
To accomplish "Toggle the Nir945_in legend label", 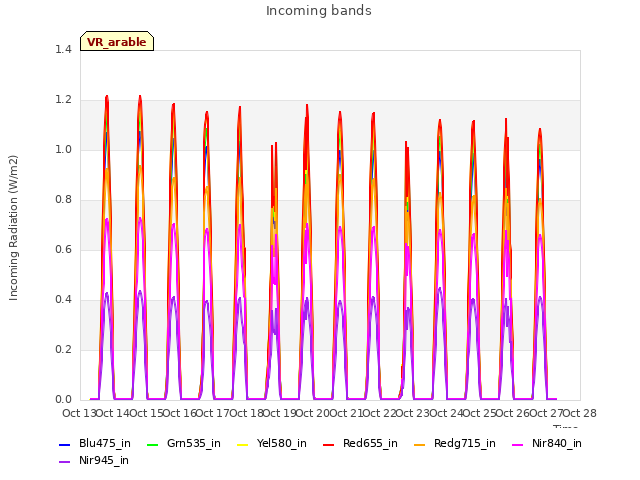I will [104, 461].
